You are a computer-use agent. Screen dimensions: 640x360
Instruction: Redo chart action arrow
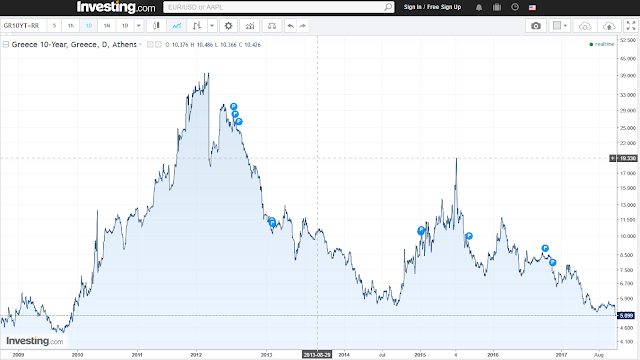point(303,26)
